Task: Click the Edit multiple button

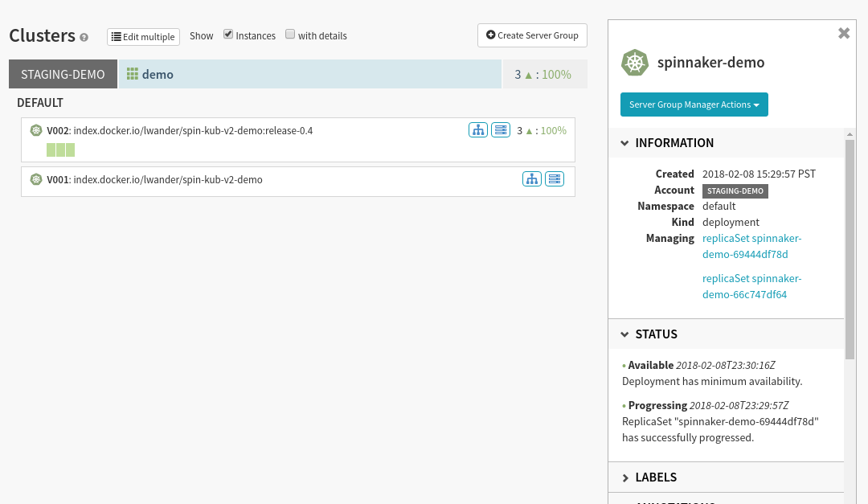Action: [143, 36]
